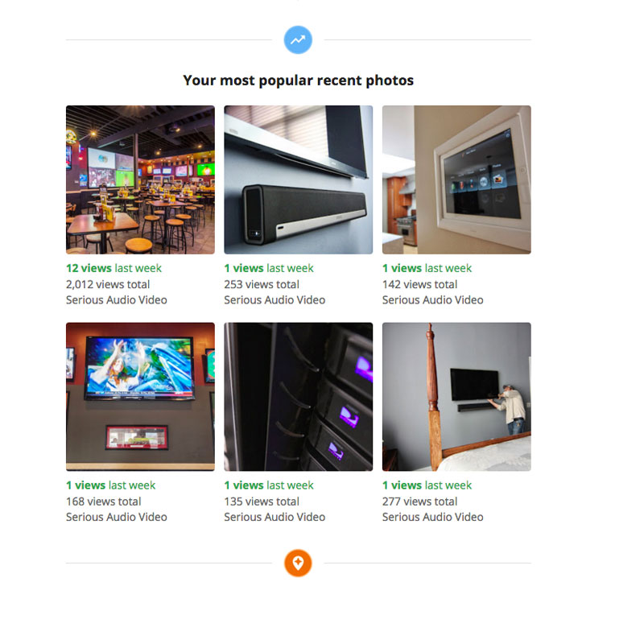Click '277 views total' under bedroom photo
This screenshot has height=644, width=644.
419,501
